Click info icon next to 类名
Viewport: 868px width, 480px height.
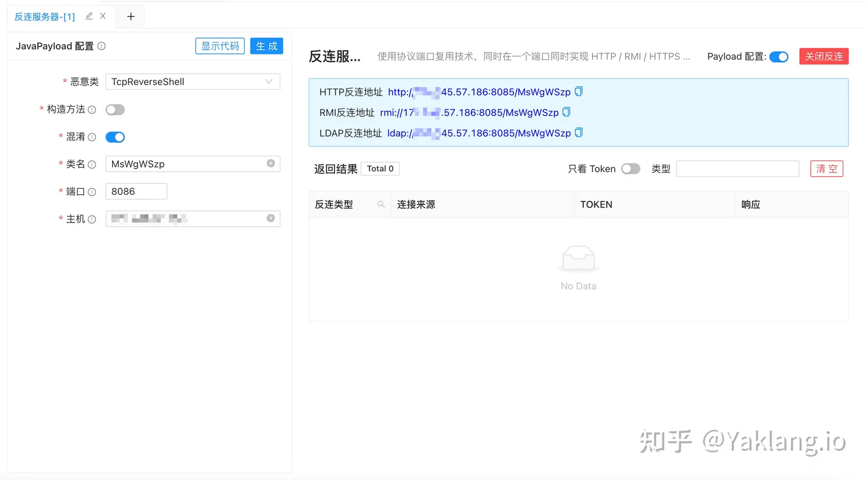[92, 164]
